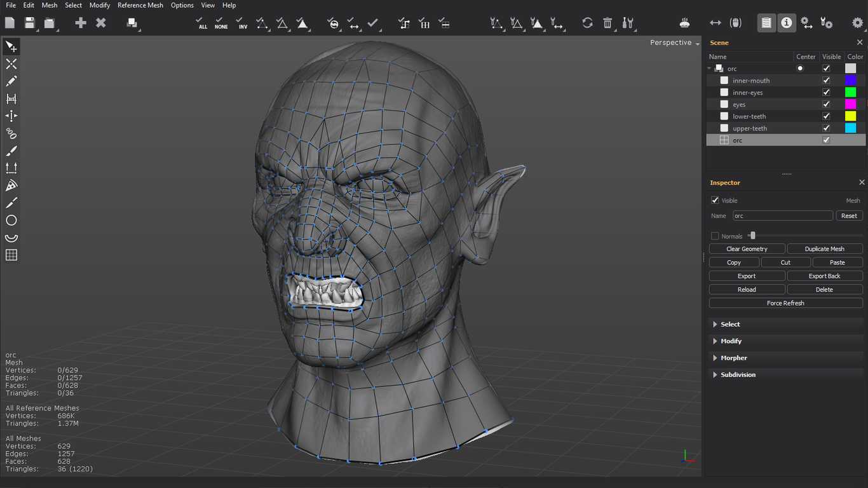This screenshot has height=488, width=868.
Task: Toggle visibility checkbox for the eyes mesh
Action: (x=826, y=104)
